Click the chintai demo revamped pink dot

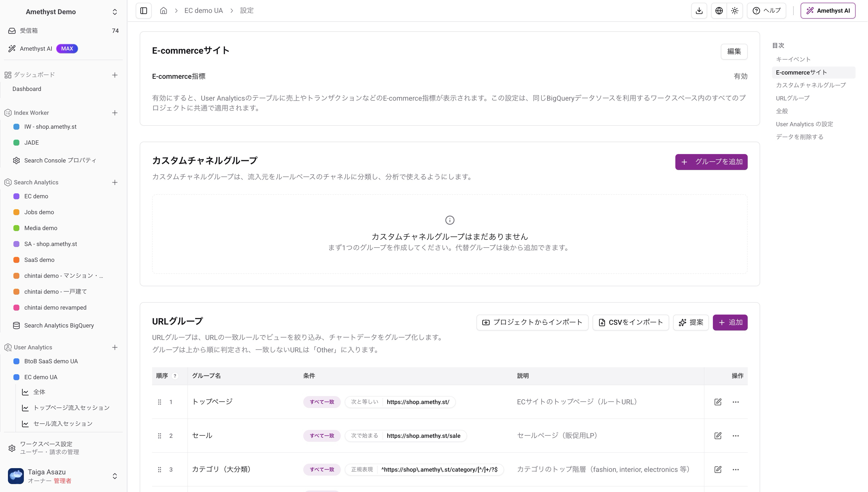[x=16, y=308]
